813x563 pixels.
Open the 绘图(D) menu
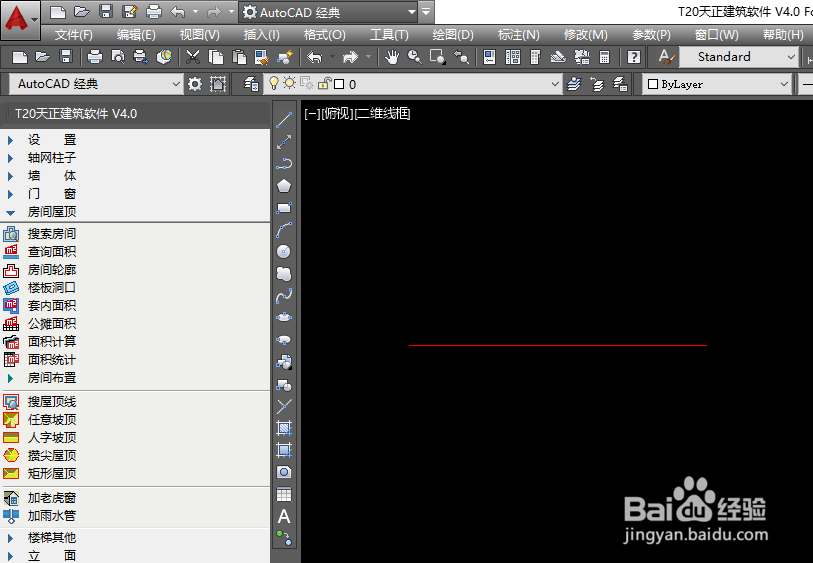point(453,35)
